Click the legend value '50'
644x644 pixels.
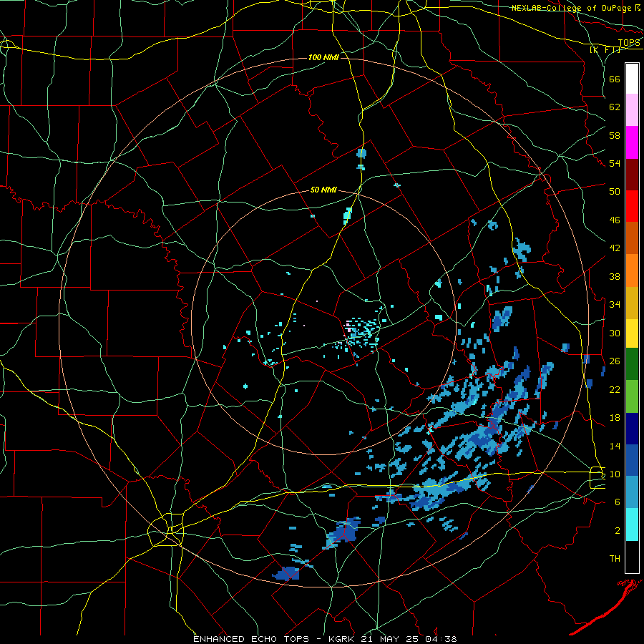coord(615,191)
